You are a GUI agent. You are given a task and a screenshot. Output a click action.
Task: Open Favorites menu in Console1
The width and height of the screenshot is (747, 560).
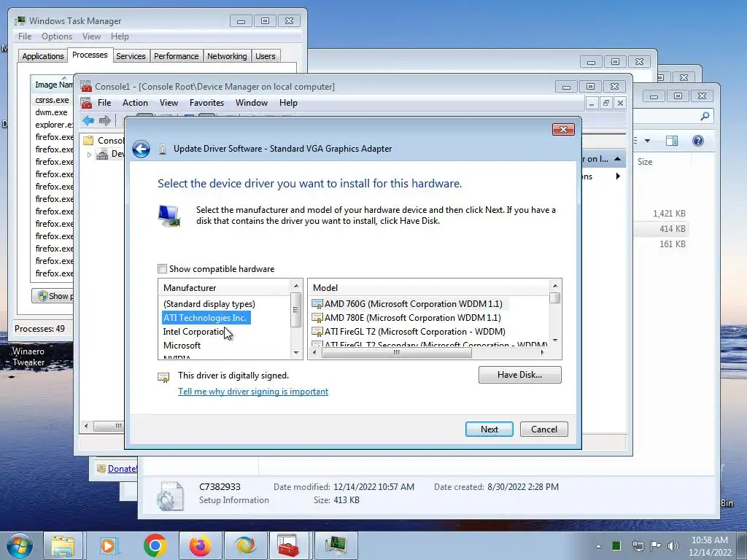pos(206,103)
